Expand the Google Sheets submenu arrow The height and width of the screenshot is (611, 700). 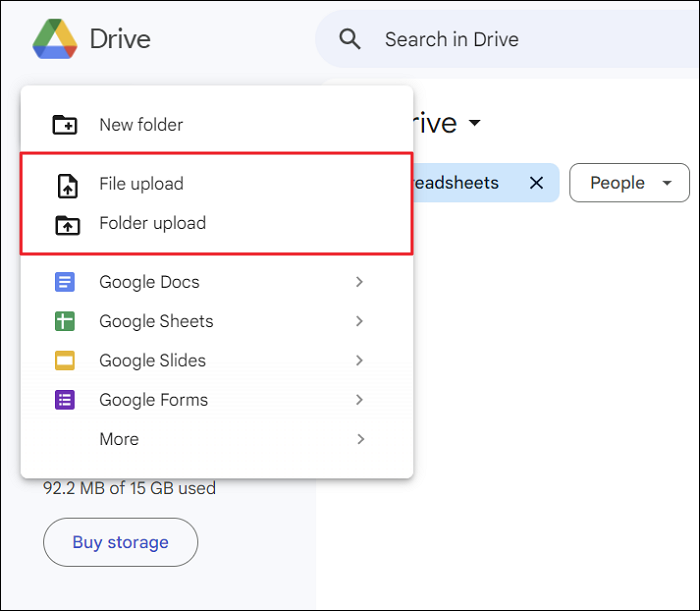point(360,321)
